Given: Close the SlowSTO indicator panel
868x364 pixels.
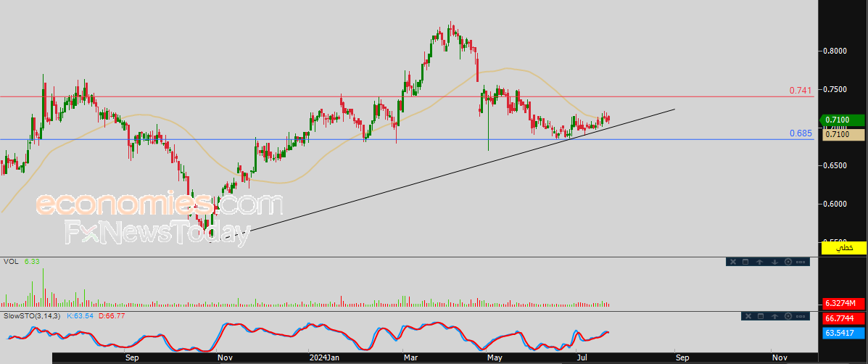Looking at the screenshot, I should [748, 316].
